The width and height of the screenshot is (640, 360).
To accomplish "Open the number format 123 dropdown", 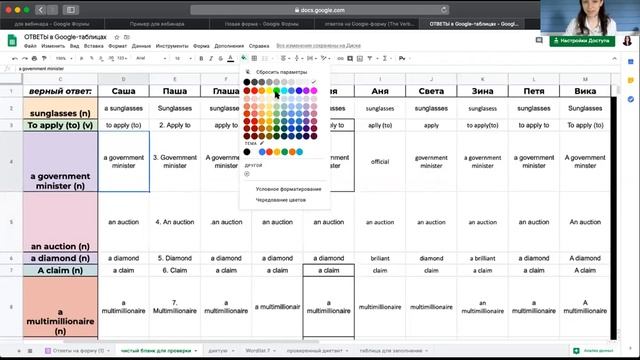I will point(122,58).
